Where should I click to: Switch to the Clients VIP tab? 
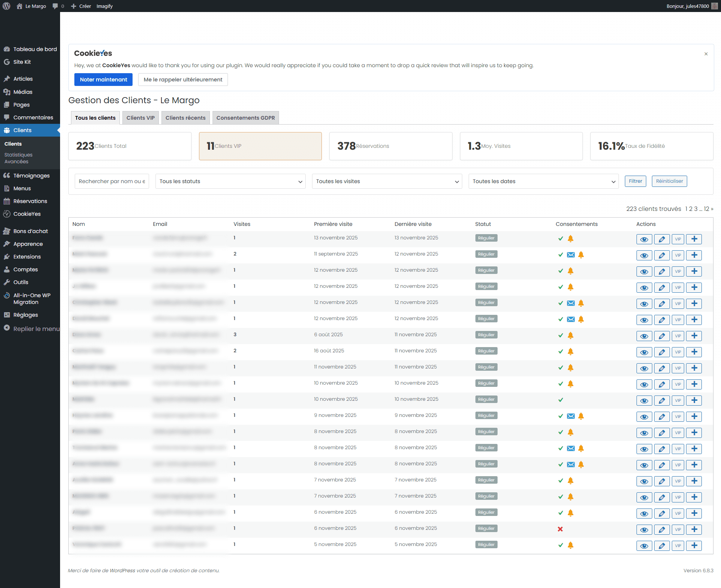tap(140, 118)
